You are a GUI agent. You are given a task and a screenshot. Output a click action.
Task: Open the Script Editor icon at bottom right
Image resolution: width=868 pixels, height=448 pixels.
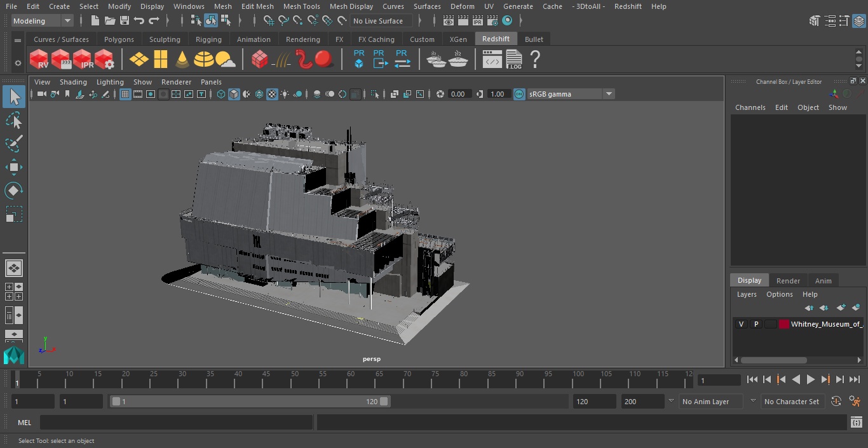coord(856,423)
